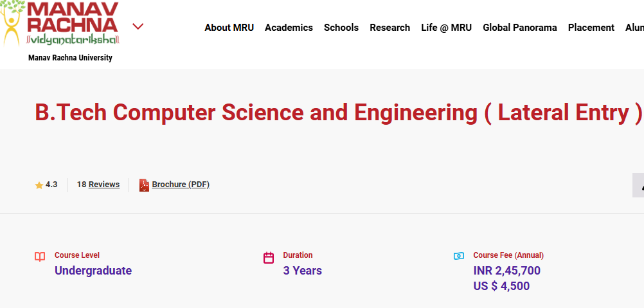Screen dimensions: 644x308
Task: Click the Course Level book icon
Action: click(x=40, y=257)
